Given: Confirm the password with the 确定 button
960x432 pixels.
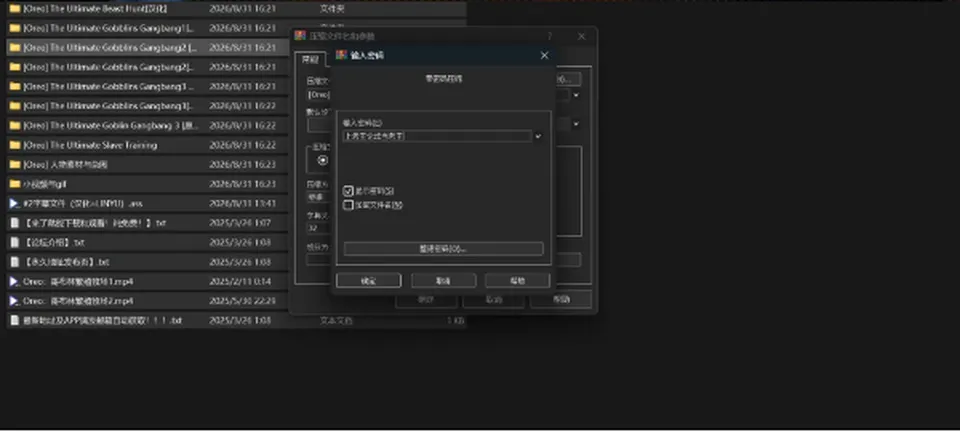Looking at the screenshot, I should point(369,281).
